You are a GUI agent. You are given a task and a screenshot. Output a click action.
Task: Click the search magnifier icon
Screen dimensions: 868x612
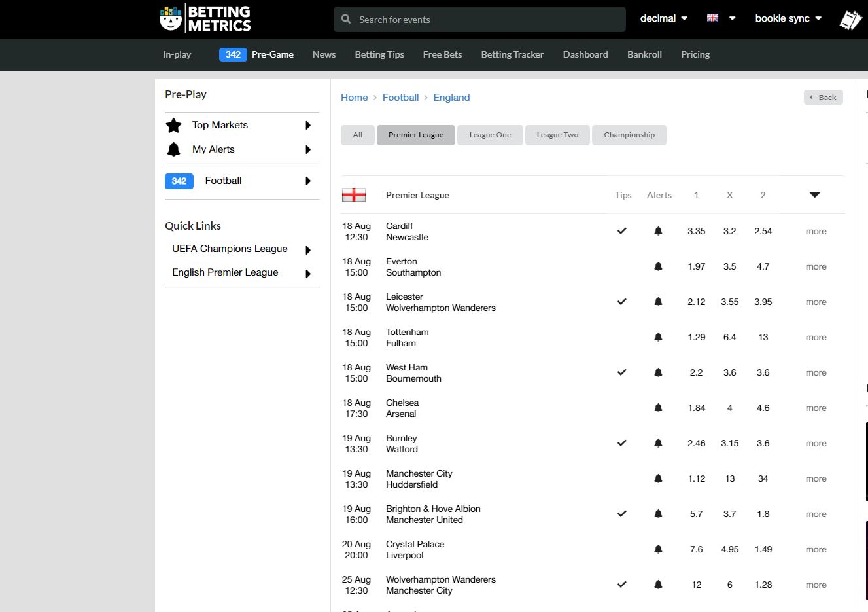click(346, 20)
